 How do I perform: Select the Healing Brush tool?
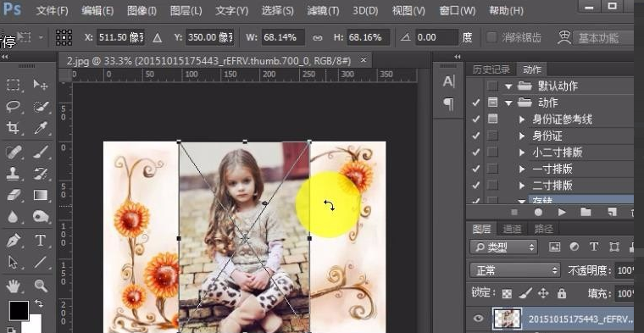[14, 152]
